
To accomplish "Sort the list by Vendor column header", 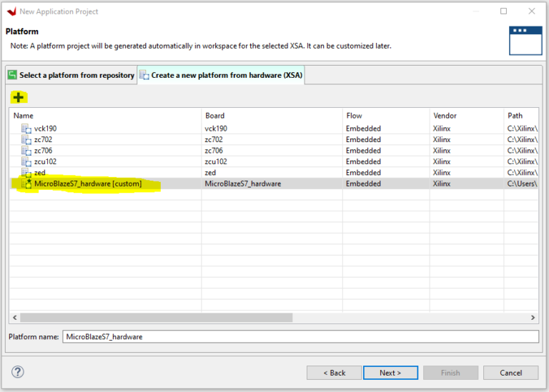I will click(x=466, y=116).
